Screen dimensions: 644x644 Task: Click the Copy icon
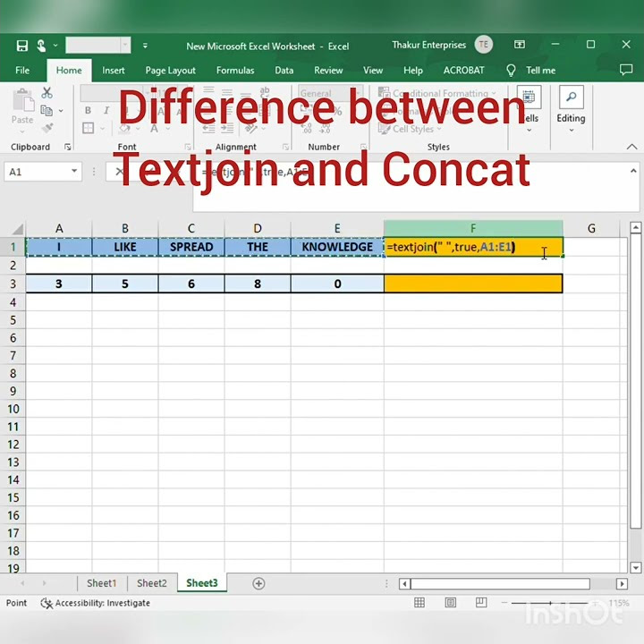(x=47, y=111)
